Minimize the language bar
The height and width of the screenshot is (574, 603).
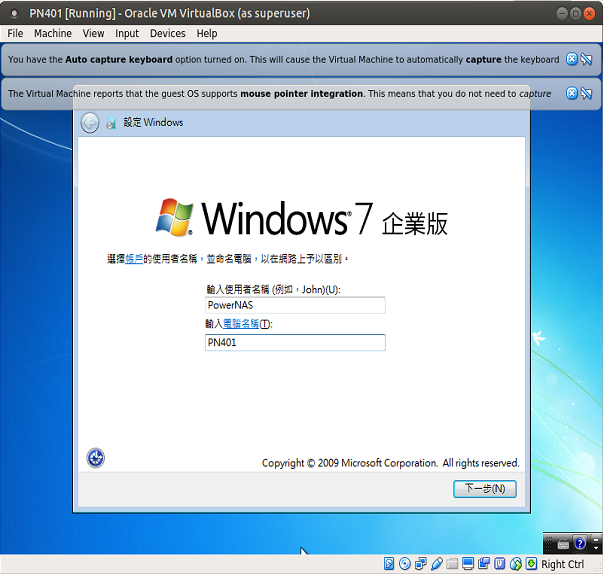click(596, 539)
